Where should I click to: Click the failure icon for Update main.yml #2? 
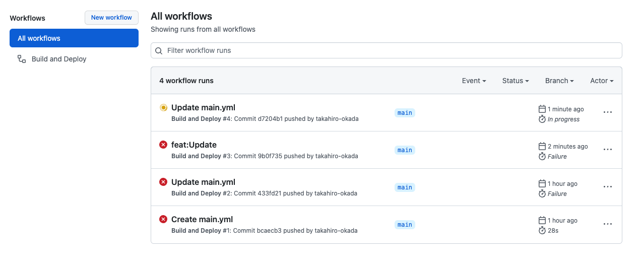(163, 182)
